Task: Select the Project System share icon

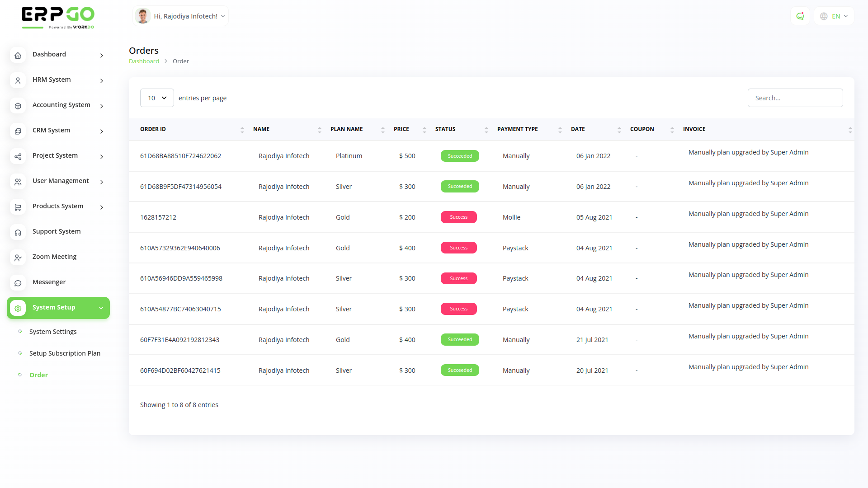Action: pyautogui.click(x=18, y=156)
